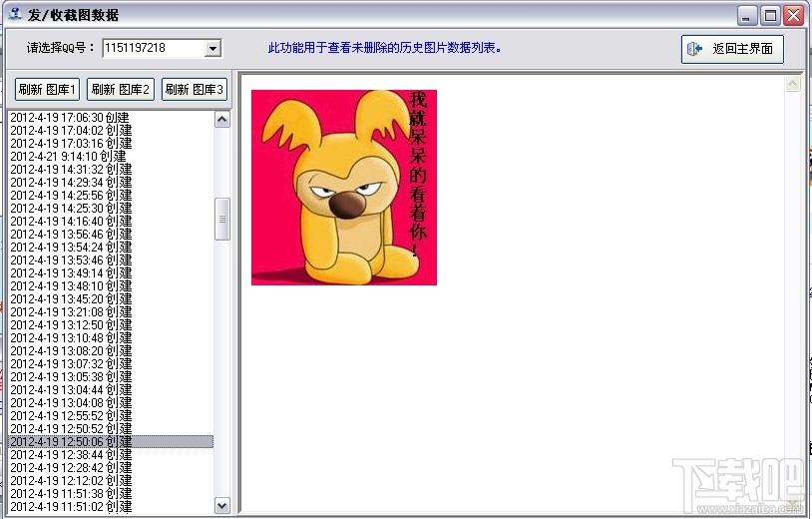Click the list scrollbar thumb
The image size is (812, 519).
(222, 220)
